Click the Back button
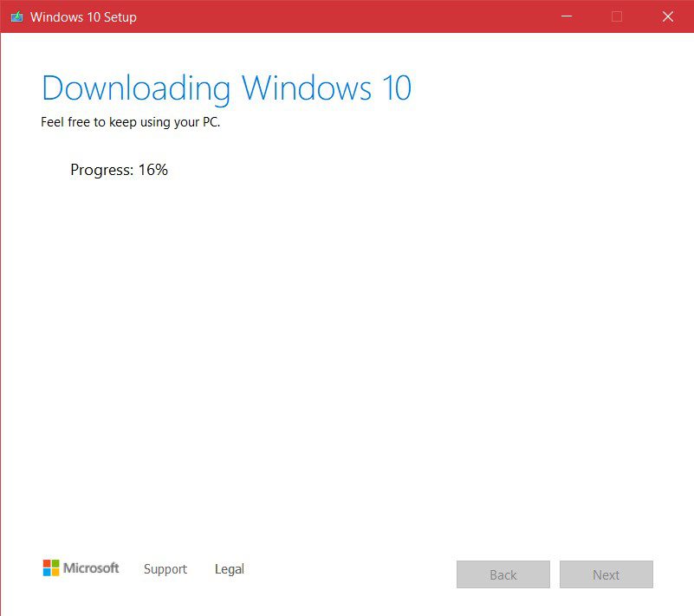 (x=503, y=574)
